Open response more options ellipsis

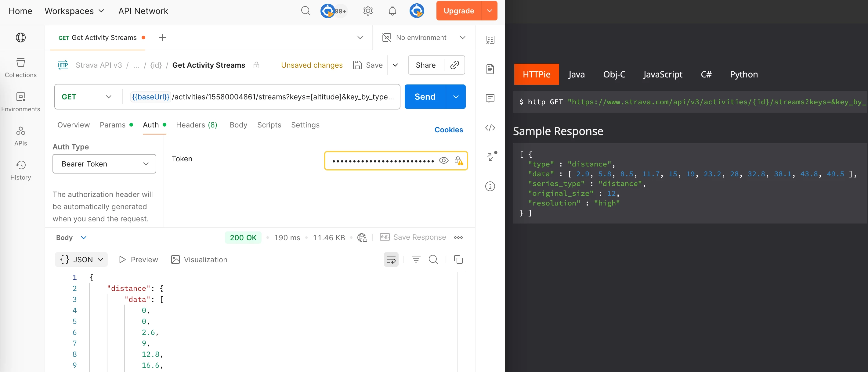coord(458,237)
